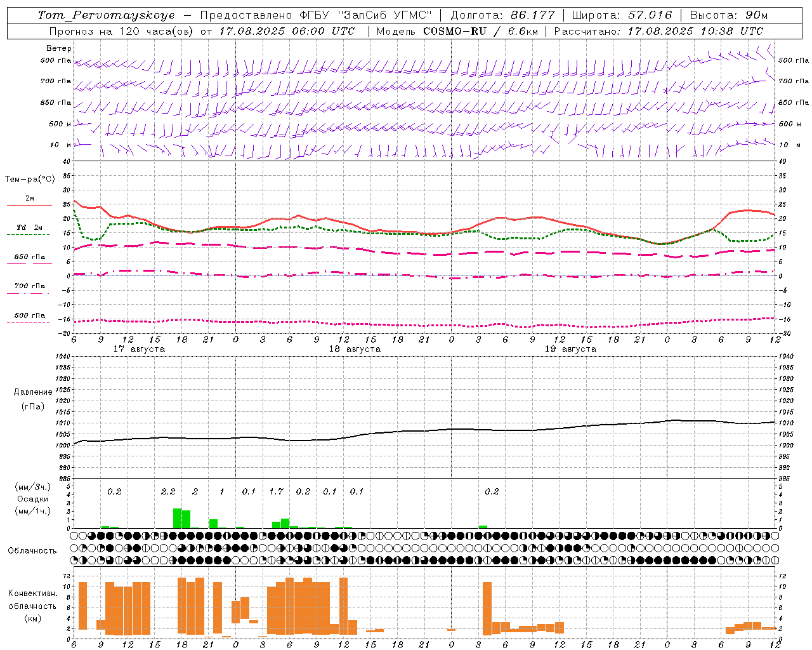Click the Прогноз на 120 часа(ов) text

[x=122, y=31]
